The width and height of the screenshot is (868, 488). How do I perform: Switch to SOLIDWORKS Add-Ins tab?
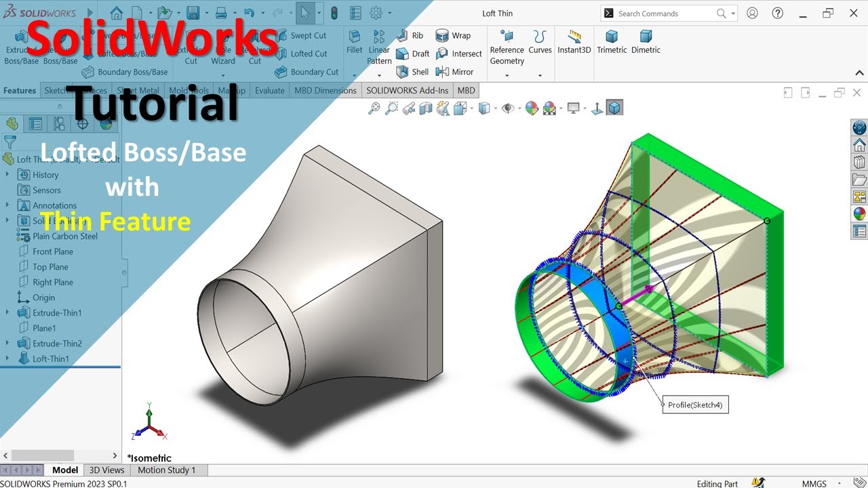[x=408, y=90]
